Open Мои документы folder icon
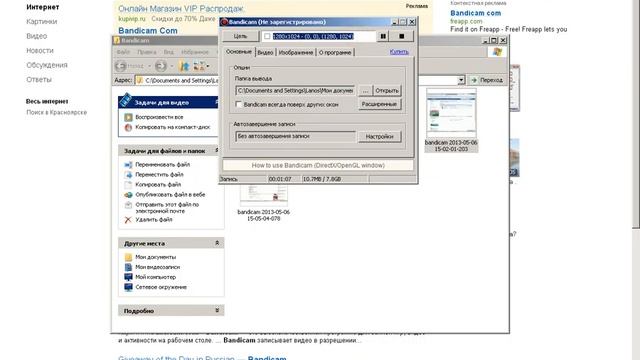The image size is (640, 360). click(x=128, y=257)
